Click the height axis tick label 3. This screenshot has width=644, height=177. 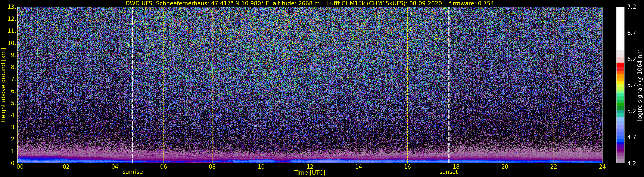[13, 127]
